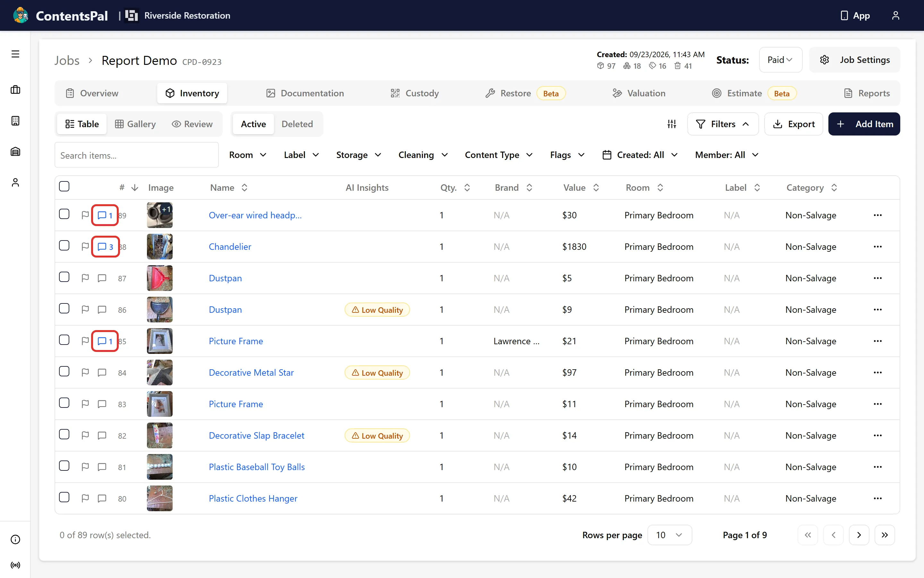Screen dimensions: 924x578
Task: Open the building icon in the sidebar
Action: point(15,121)
